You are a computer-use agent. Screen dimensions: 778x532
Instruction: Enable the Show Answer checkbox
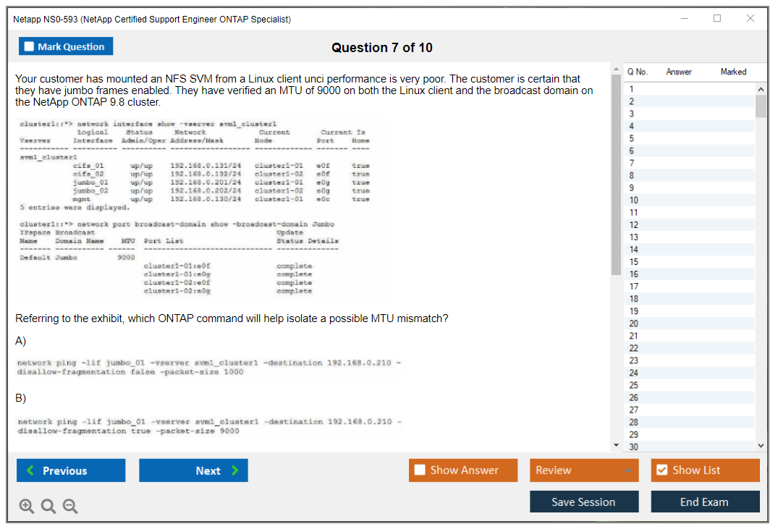(x=420, y=470)
